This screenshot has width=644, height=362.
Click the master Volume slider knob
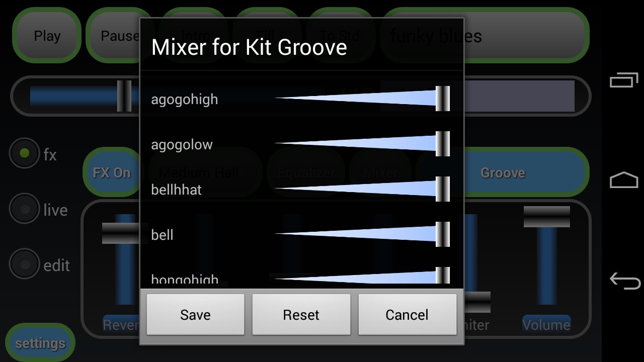click(547, 217)
